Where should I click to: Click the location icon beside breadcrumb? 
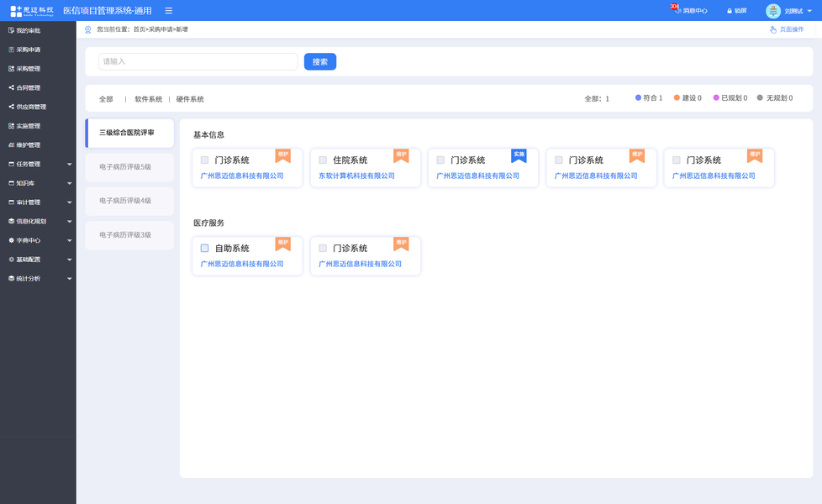coord(88,29)
